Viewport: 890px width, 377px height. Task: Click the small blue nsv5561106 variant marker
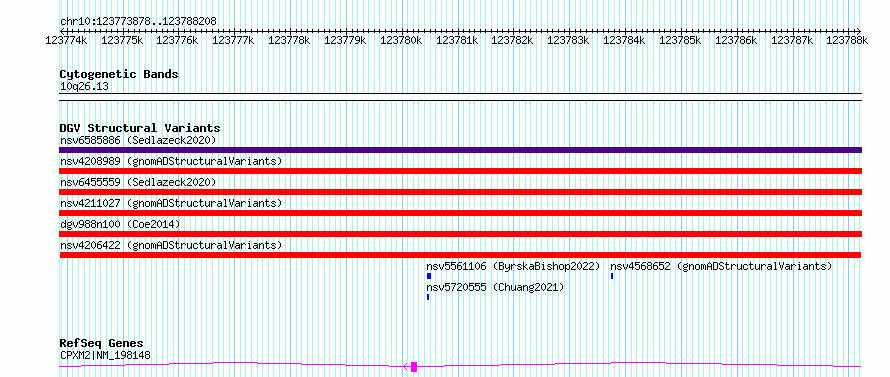(429, 276)
